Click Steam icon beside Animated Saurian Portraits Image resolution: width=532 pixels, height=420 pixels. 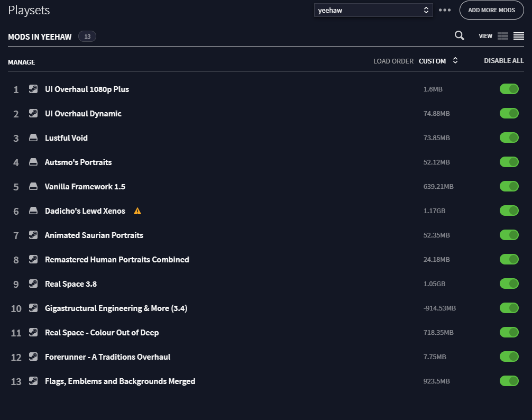click(33, 235)
